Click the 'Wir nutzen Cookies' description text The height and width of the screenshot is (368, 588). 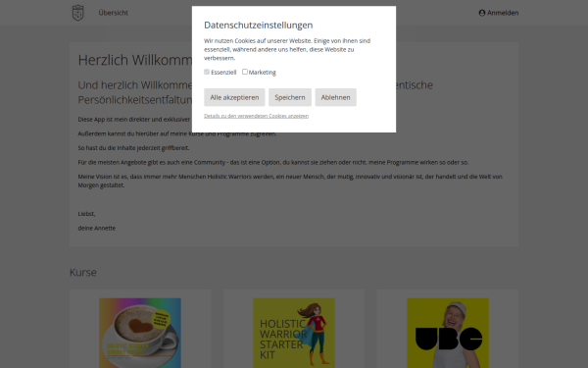pyautogui.click(x=287, y=49)
